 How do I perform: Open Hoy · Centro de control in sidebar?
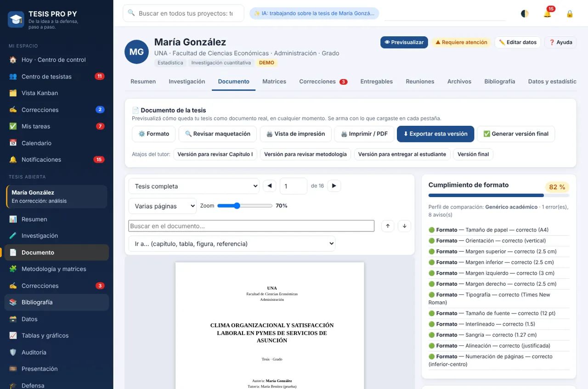coord(57,60)
